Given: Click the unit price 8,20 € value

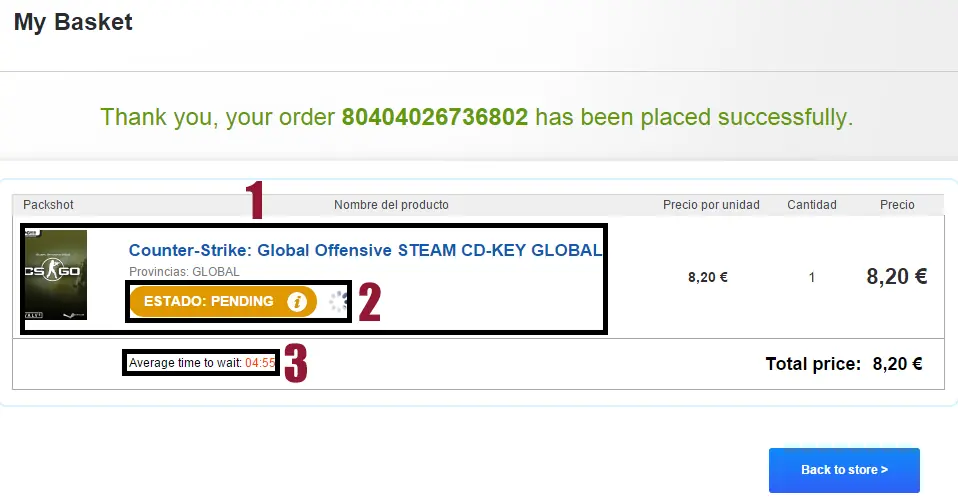Looking at the screenshot, I should click(x=707, y=277).
